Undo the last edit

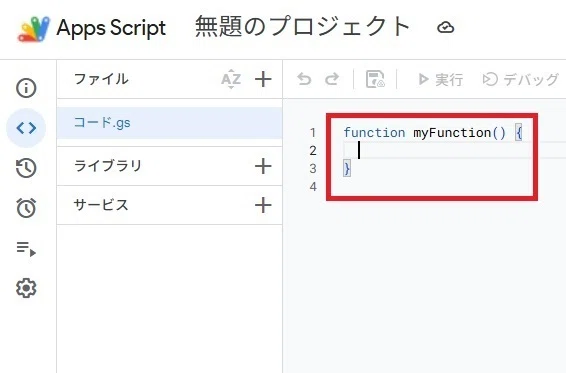(304, 79)
